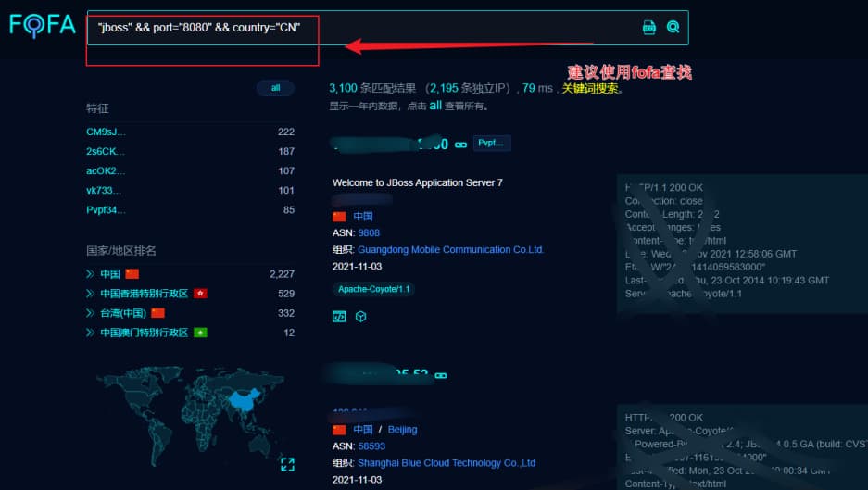Open link icon beside second result address

(441, 375)
